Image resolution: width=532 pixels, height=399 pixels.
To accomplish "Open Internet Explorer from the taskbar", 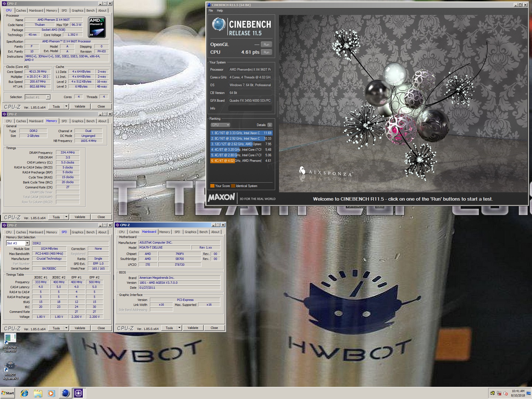I will pos(24,393).
